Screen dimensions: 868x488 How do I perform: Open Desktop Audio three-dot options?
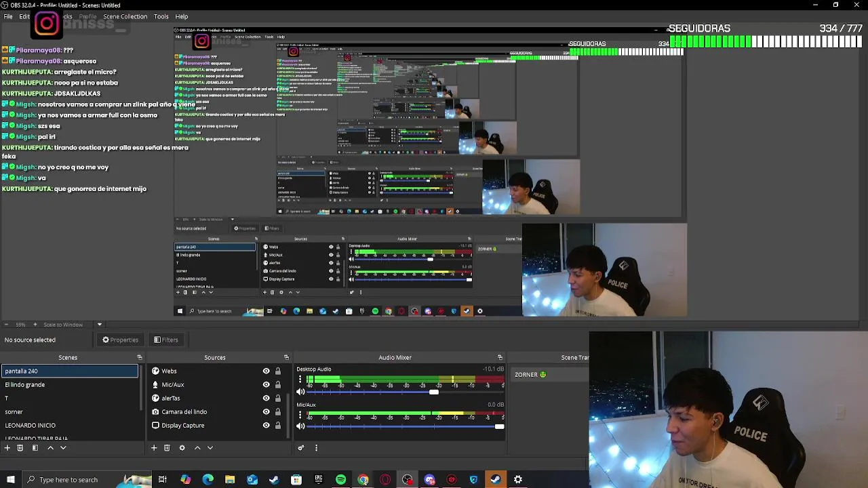coord(300,379)
